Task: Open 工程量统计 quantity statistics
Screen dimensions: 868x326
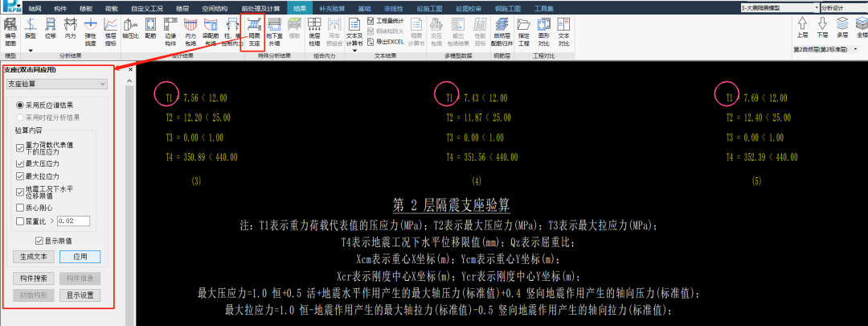Action: point(386,20)
